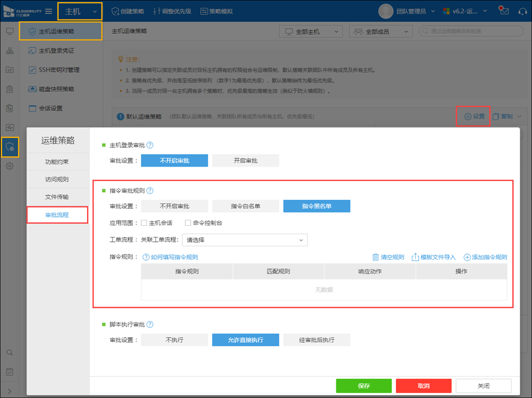Expand the 全部主机 filter dropdown
Image resolution: width=532 pixels, height=398 pixels.
pyautogui.click(x=310, y=32)
